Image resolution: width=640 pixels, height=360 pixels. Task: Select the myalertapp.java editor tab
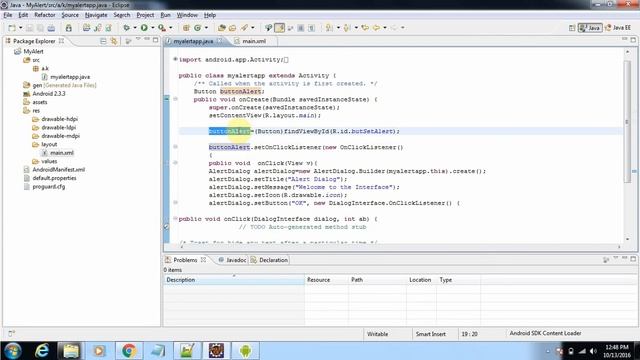coord(193,41)
